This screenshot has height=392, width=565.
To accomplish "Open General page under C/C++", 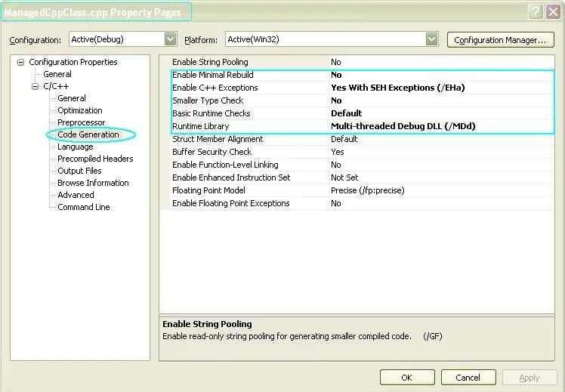I will pyautogui.click(x=72, y=98).
